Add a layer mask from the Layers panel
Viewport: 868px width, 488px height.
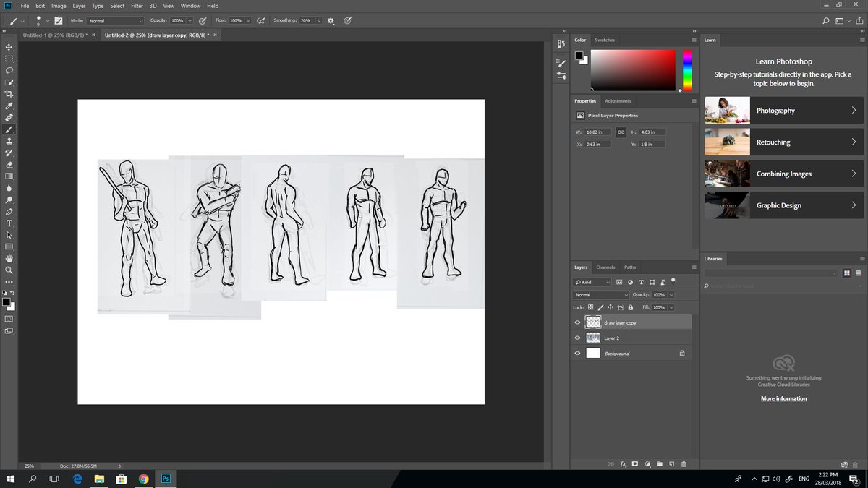pos(634,463)
